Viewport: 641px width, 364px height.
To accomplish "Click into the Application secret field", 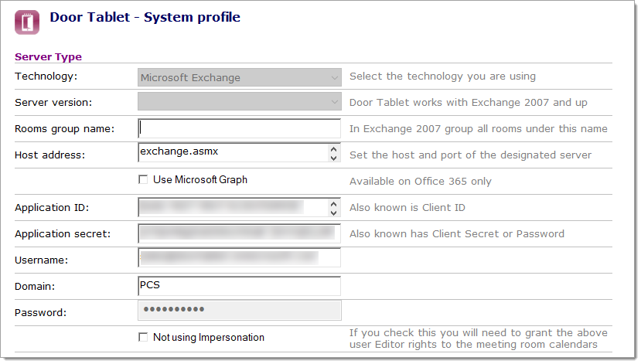I will 240,233.
